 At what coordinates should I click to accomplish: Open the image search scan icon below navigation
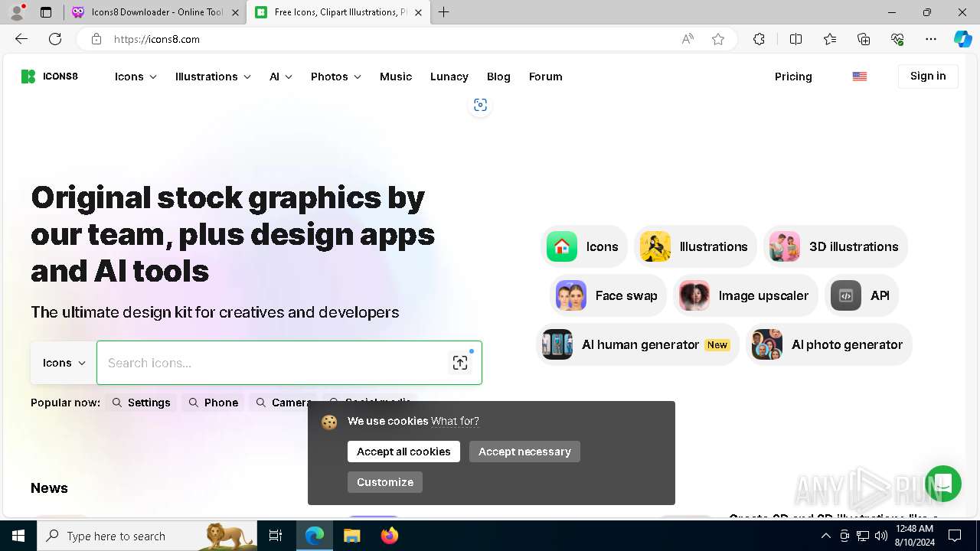[480, 105]
